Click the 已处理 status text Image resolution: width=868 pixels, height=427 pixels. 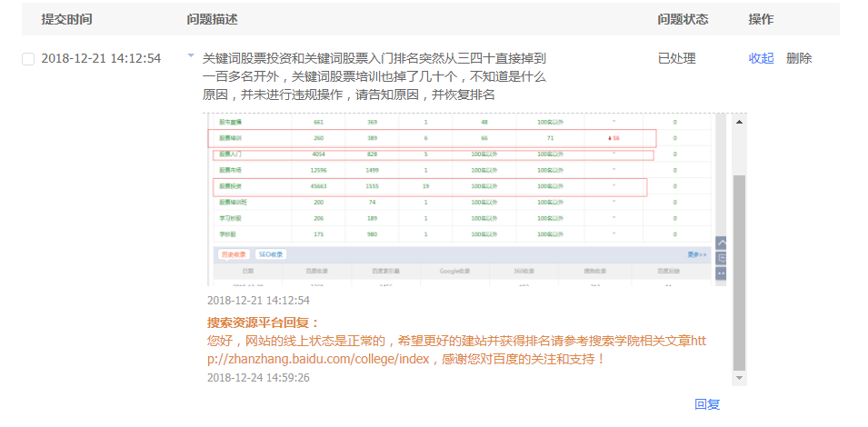pos(676,58)
